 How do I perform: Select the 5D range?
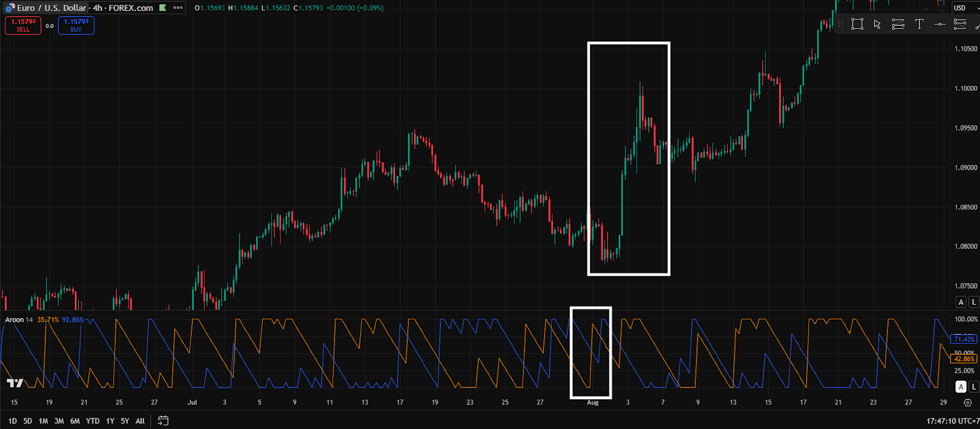pyautogui.click(x=28, y=421)
